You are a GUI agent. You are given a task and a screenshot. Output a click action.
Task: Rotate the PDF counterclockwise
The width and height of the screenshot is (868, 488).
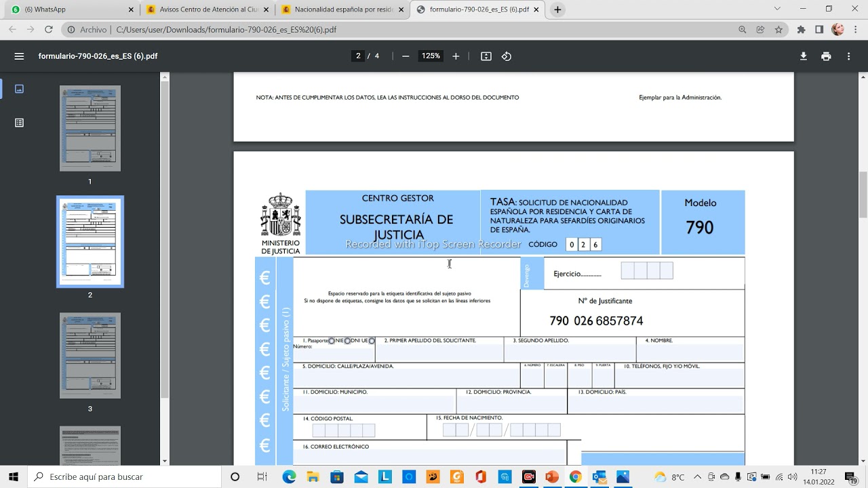click(506, 56)
